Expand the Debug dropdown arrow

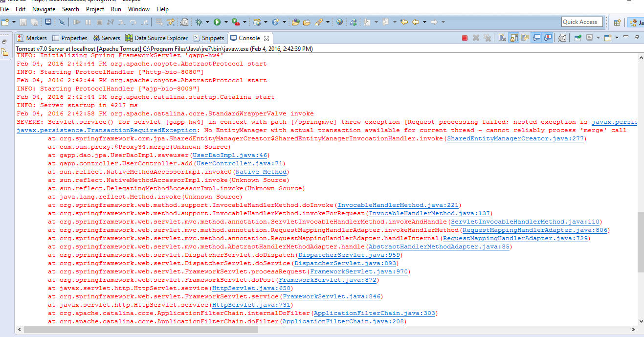coord(207,22)
